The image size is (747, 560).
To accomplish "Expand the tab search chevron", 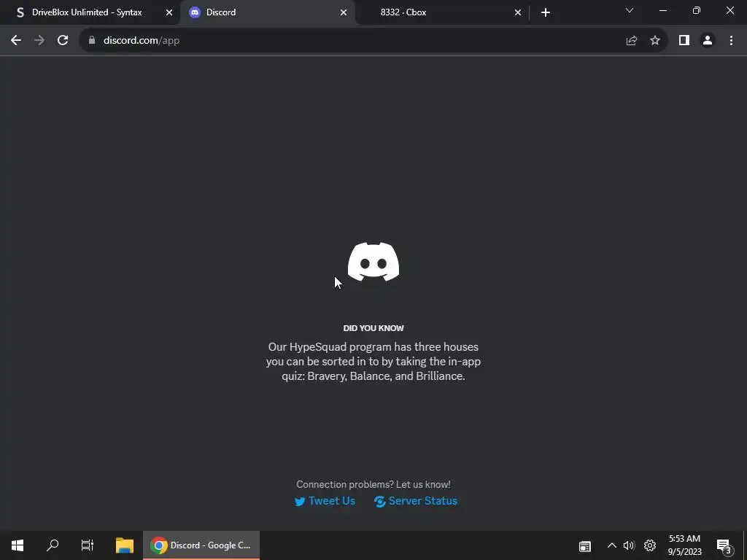I will 630,10.
